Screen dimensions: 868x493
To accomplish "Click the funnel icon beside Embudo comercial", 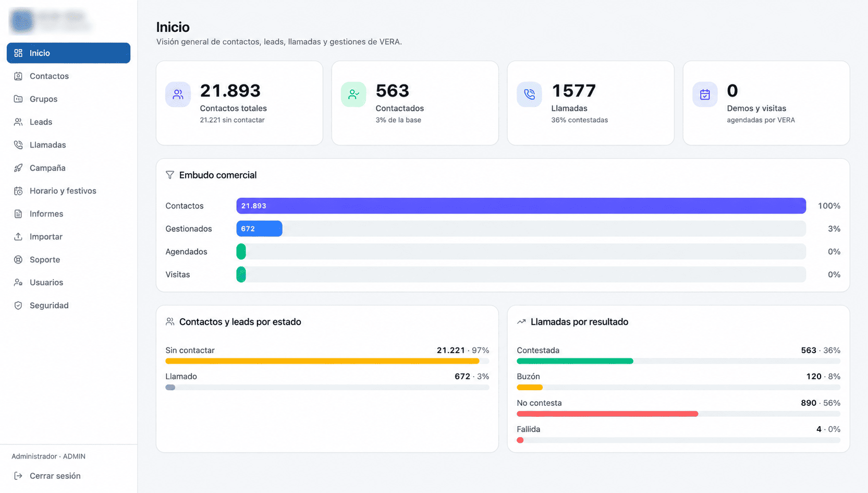I will 170,175.
